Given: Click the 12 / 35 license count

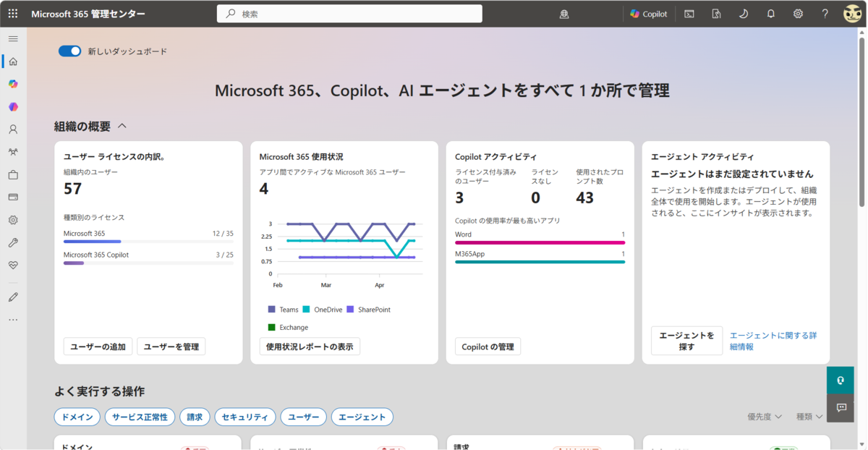Looking at the screenshot, I should click(x=223, y=233).
